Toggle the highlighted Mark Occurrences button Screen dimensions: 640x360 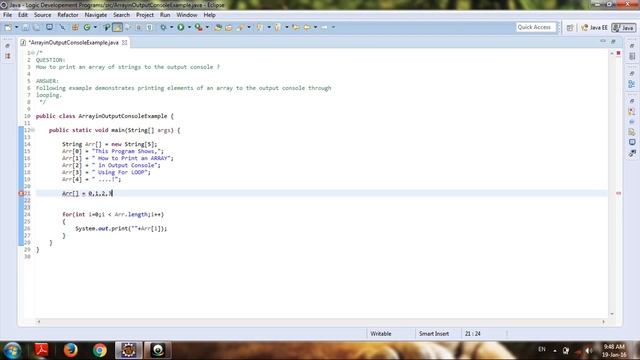117,27
